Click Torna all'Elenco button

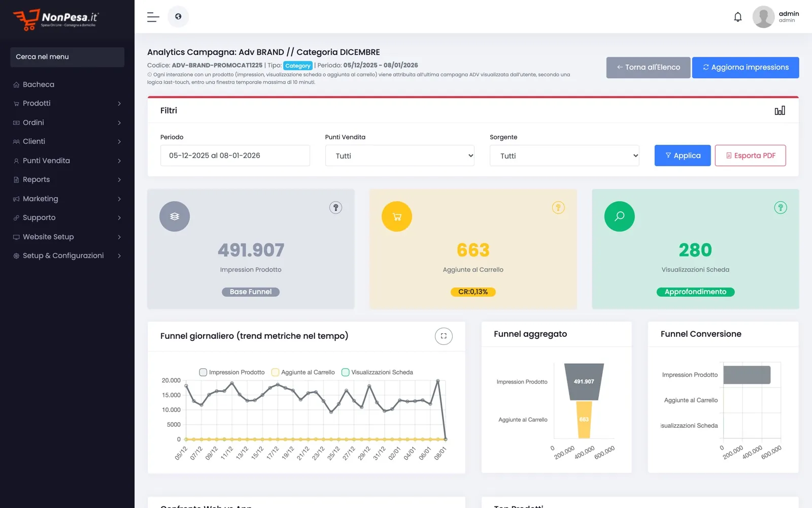(648, 68)
